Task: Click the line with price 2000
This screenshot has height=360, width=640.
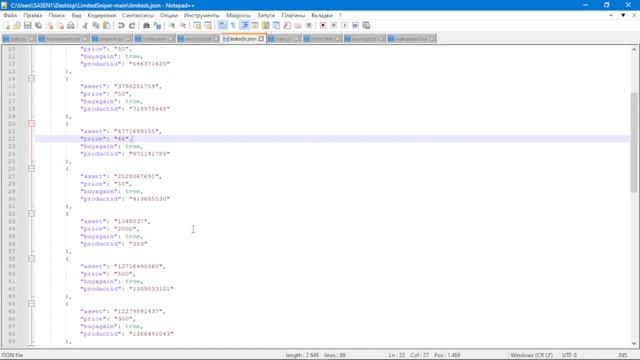Action: pos(109,229)
